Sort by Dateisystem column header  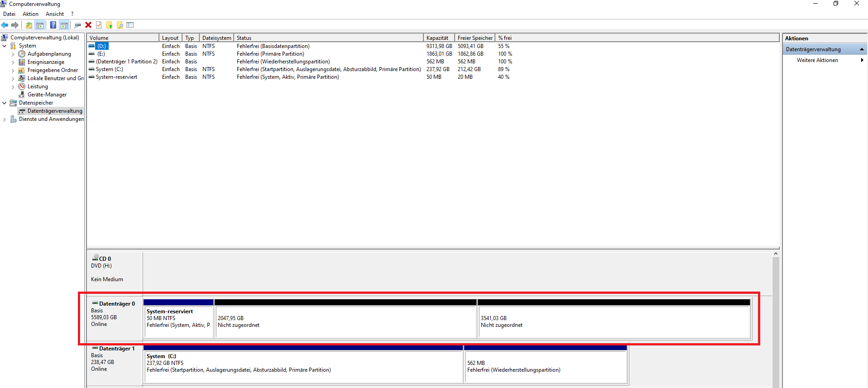point(216,38)
